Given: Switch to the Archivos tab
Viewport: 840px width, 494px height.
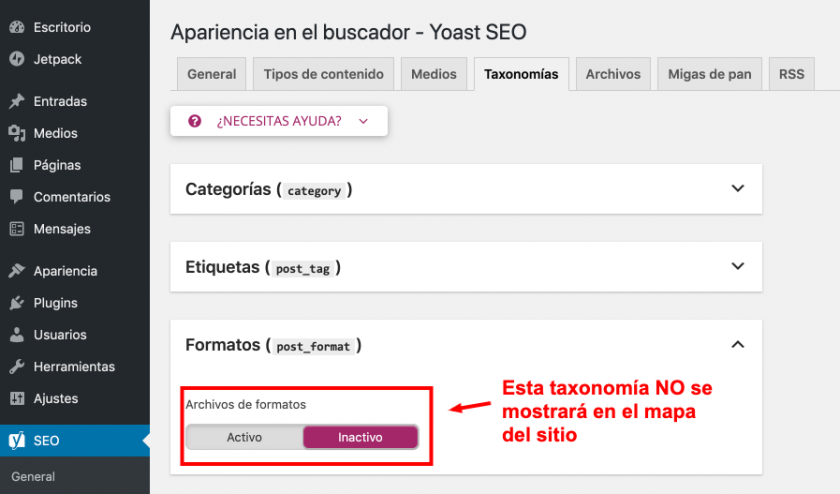Looking at the screenshot, I should (x=613, y=74).
